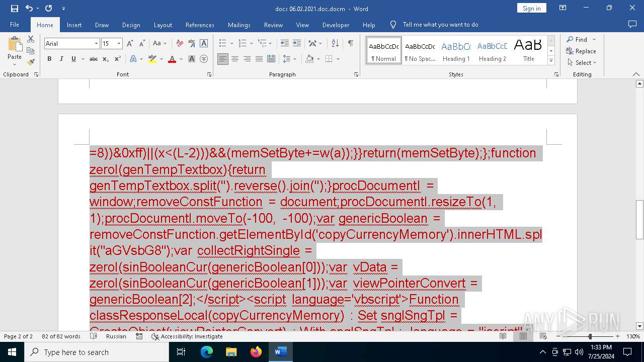Toggle Align Left paragraph alignment
Image resolution: width=644 pixels, height=362 pixels.
223,59
